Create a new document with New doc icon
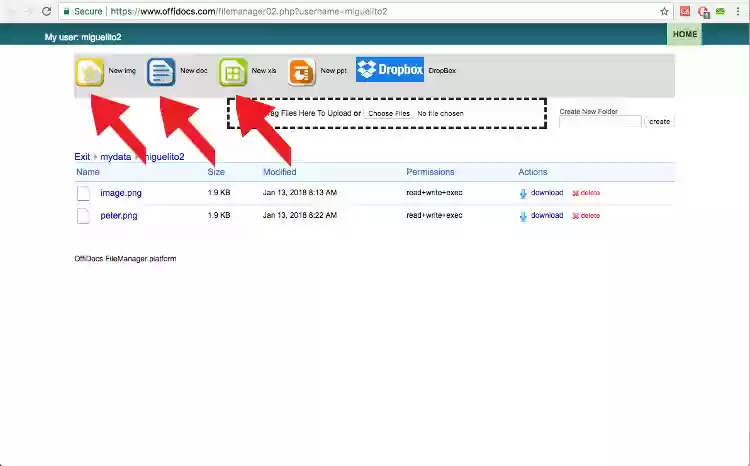Image resolution: width=750 pixels, height=466 pixels. (x=161, y=72)
